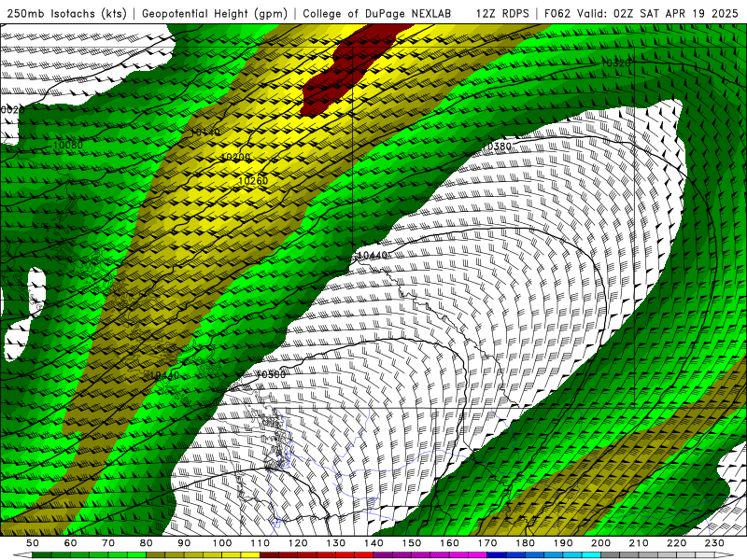Click the "12Z RDPS" model run label
The image size is (747, 560).
tap(502, 13)
